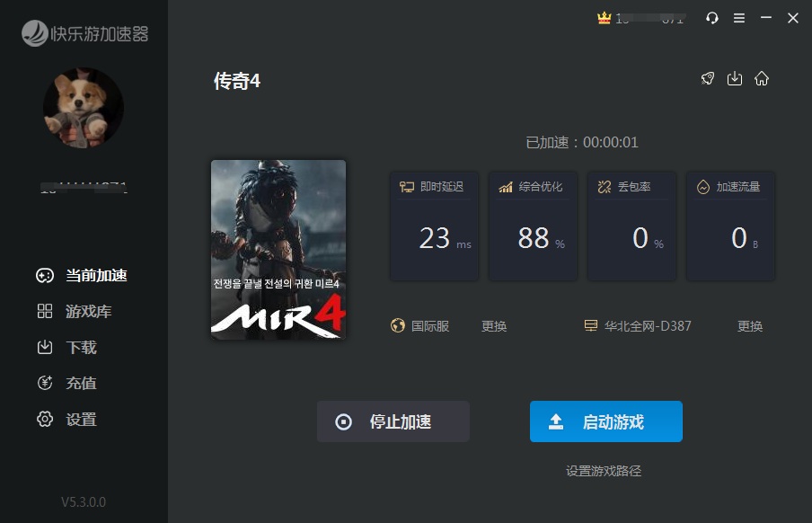Click the 已加速 timer text
This screenshot has height=523, width=812.
[581, 142]
